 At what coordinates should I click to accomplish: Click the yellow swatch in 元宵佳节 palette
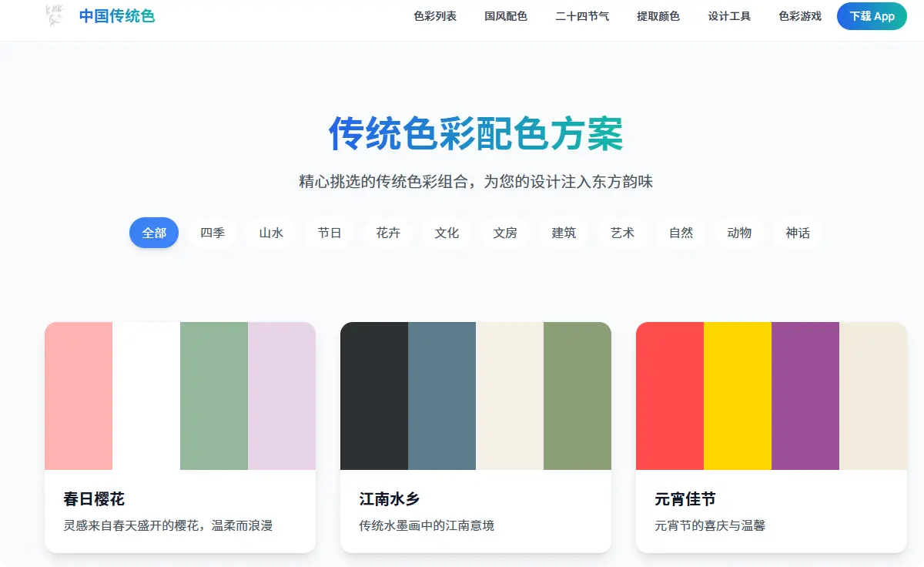coord(738,396)
